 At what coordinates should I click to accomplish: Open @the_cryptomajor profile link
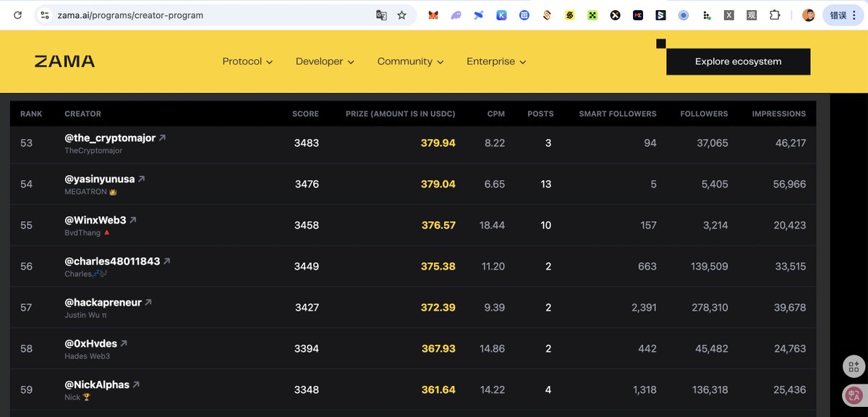[x=110, y=138]
